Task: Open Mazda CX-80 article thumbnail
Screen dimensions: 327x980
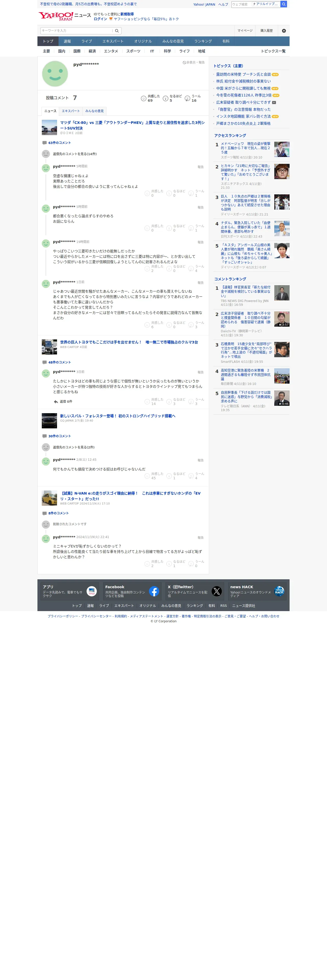Action: pos(49,128)
